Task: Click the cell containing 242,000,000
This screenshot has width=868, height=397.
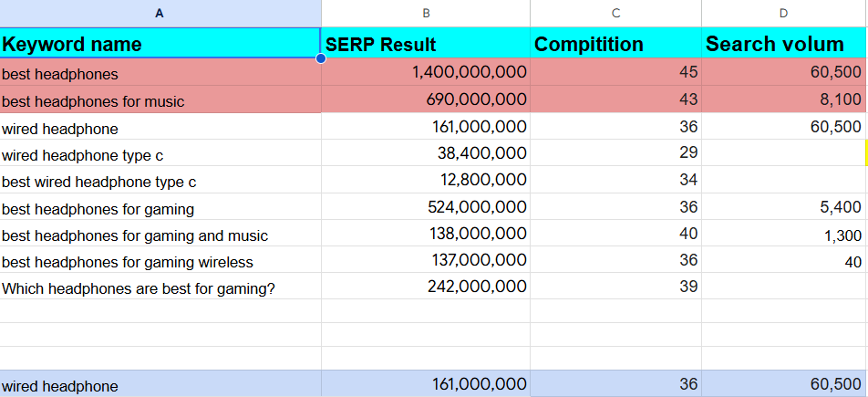Action: click(x=426, y=288)
